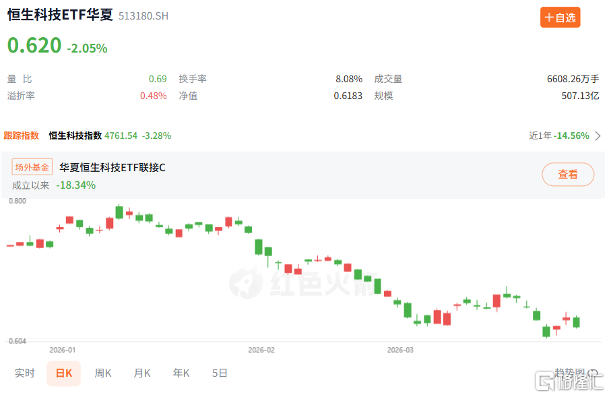Viewport: 610px width, 398px height.
Task: Click the 成立以来 return -18.34%
Action: click(76, 185)
